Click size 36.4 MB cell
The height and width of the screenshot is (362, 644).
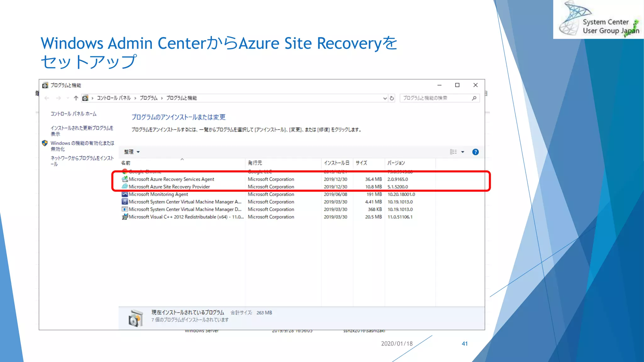click(373, 179)
